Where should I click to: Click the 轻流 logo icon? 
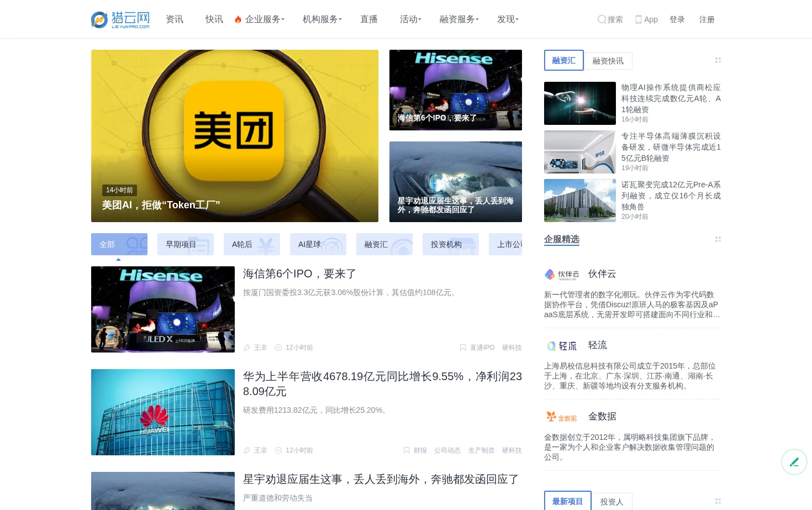pos(562,346)
